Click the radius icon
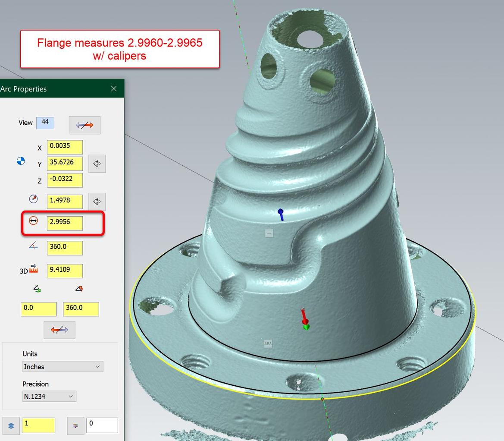This screenshot has height=441, width=504. point(34,199)
